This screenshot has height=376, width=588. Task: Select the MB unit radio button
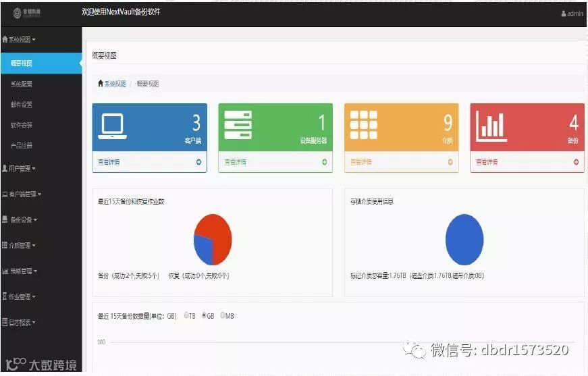tap(223, 315)
